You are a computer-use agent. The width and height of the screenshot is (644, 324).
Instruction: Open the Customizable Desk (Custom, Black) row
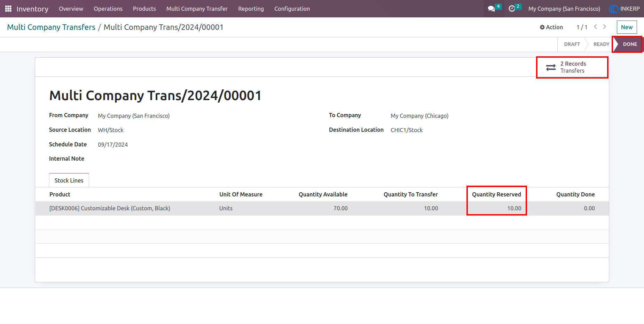(x=322, y=208)
